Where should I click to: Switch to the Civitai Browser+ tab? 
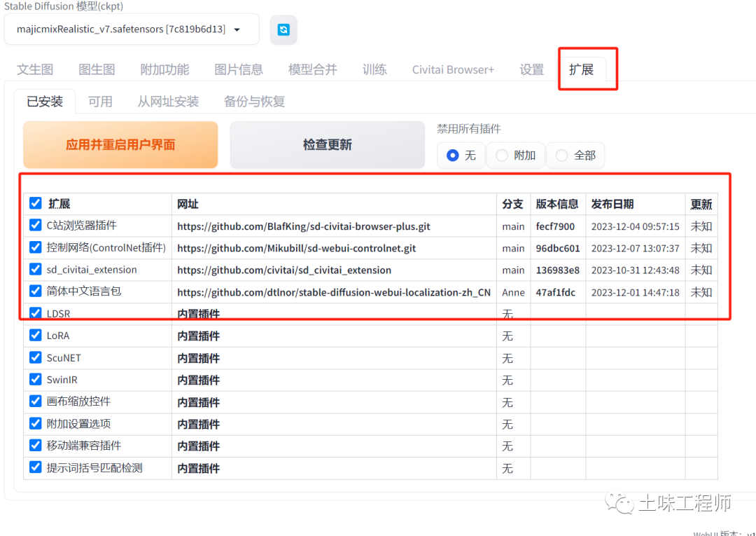[452, 69]
